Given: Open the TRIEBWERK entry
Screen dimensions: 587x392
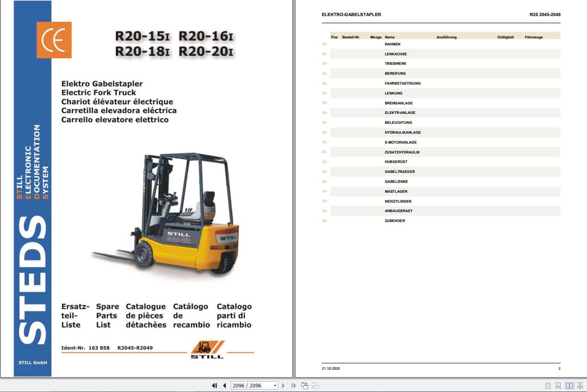Looking at the screenshot, I should [395, 64].
